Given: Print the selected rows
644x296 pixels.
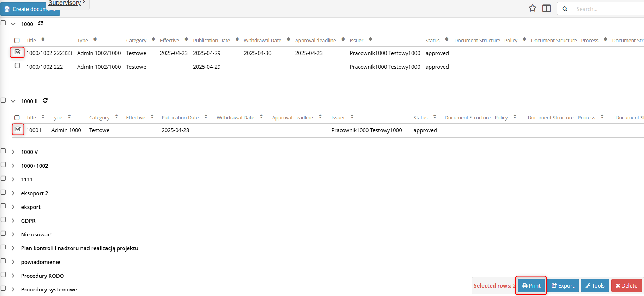Looking at the screenshot, I should pos(531,285).
